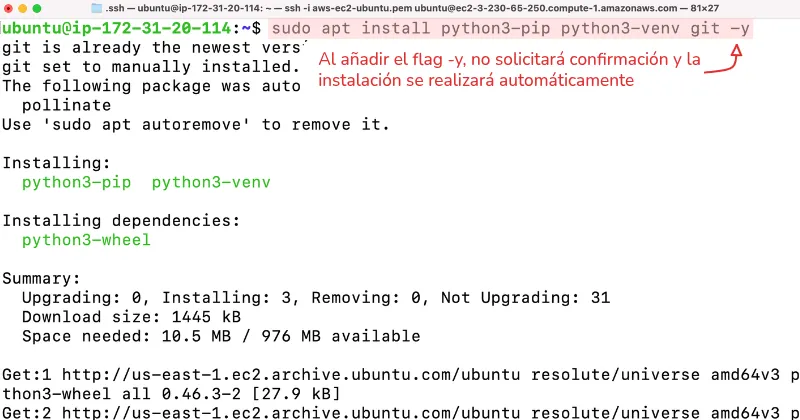Click the green 'python3-venv' package under Installing
This screenshot has width=800, height=420.
[211, 182]
